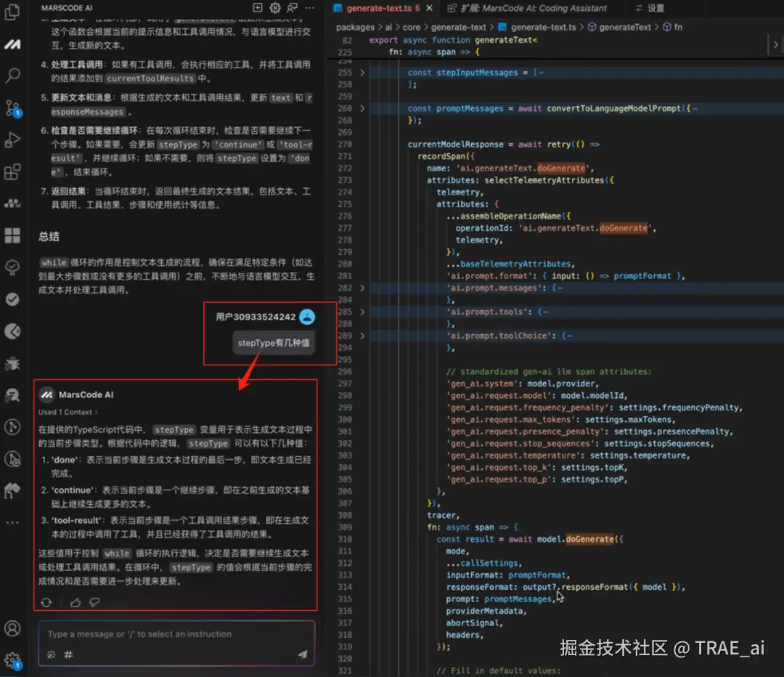Open more options via the ellipsis icon
This screenshot has width=784, height=677.
310,7
